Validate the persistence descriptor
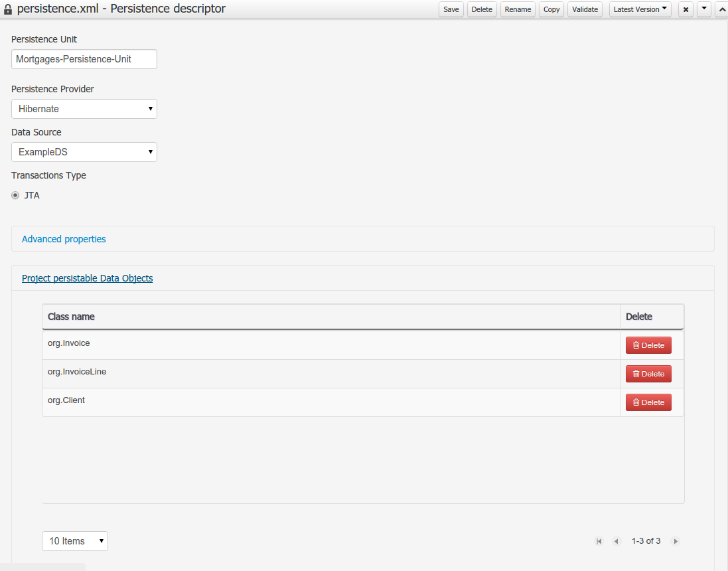728x571 pixels. [585, 9]
